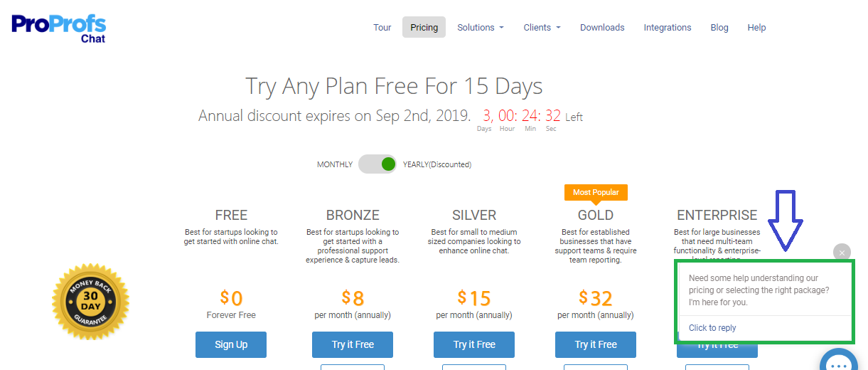Viewport: 868px width, 370px height.
Task: Click 'Click to reply' in chat popup
Action: (x=712, y=328)
